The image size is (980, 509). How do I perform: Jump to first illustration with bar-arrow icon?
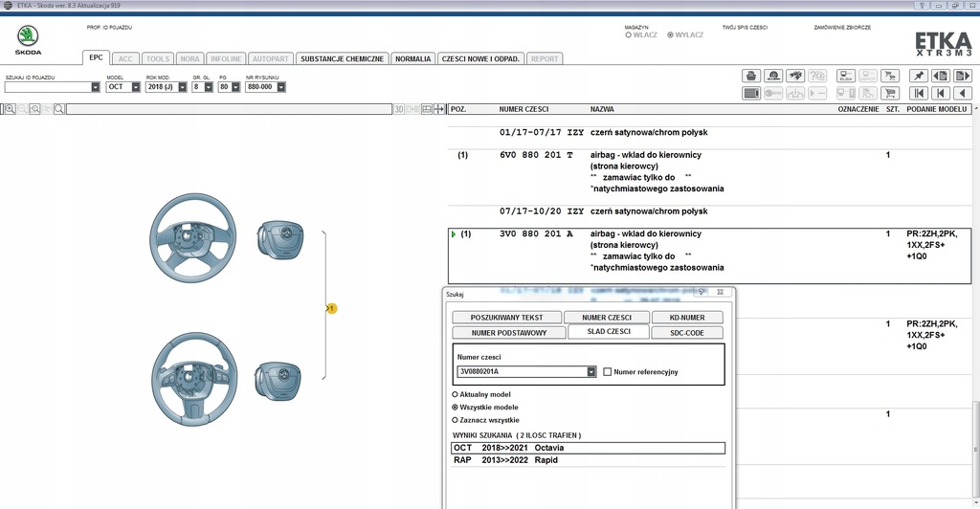tap(918, 93)
